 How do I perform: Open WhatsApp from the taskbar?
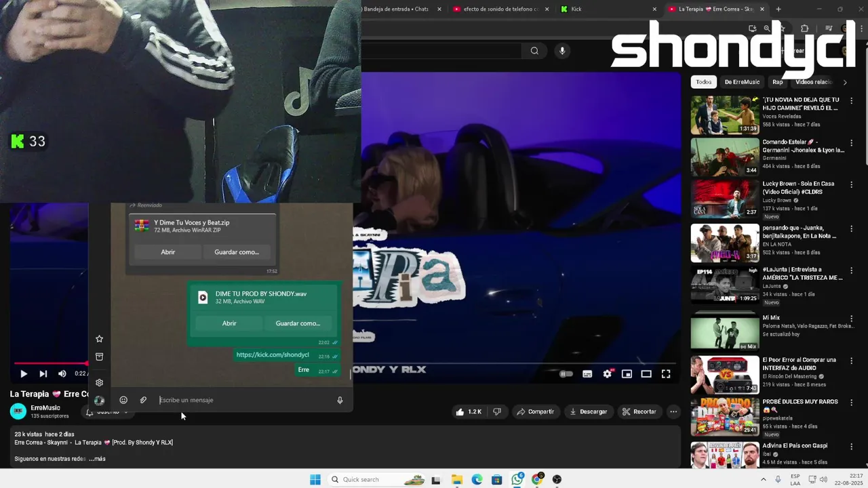pyautogui.click(x=517, y=479)
